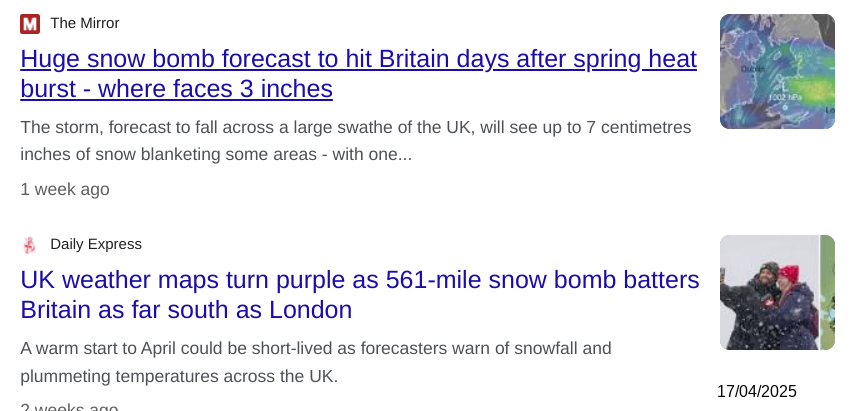Click The Mirror red M logo
Viewport: 853px width, 411px height.
pyautogui.click(x=30, y=24)
